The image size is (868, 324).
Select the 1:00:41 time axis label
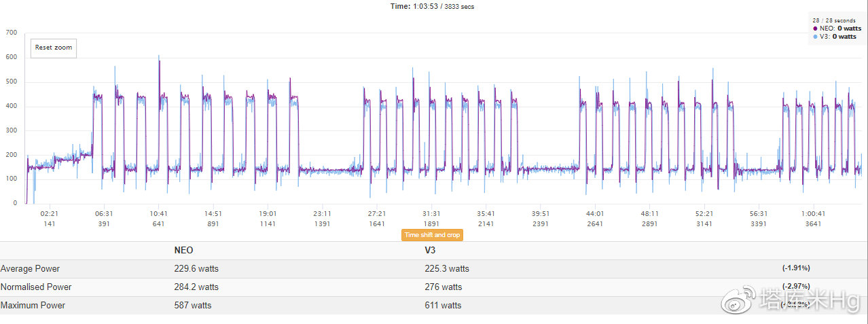coord(812,213)
